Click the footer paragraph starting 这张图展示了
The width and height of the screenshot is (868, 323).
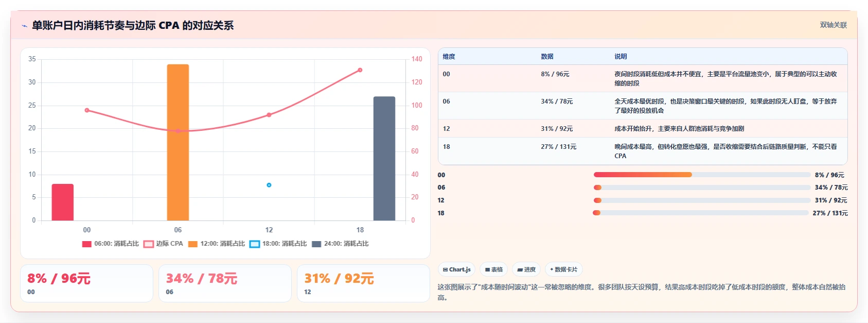[x=642, y=292]
